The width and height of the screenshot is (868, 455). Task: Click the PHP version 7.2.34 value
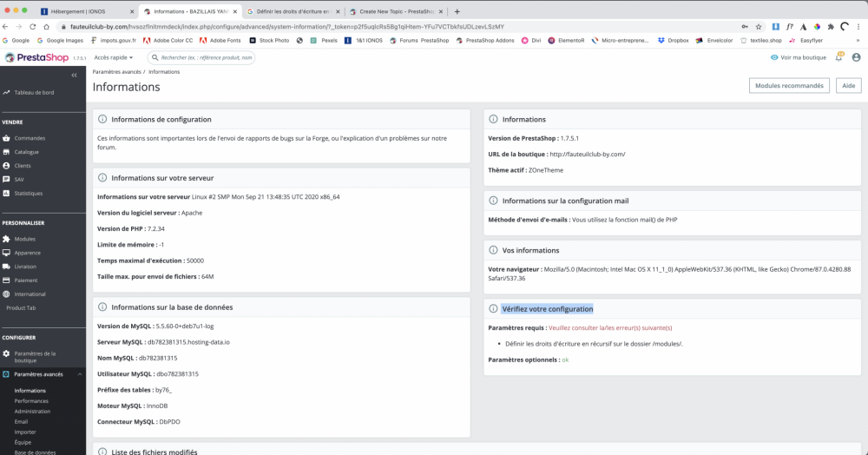[155, 228]
